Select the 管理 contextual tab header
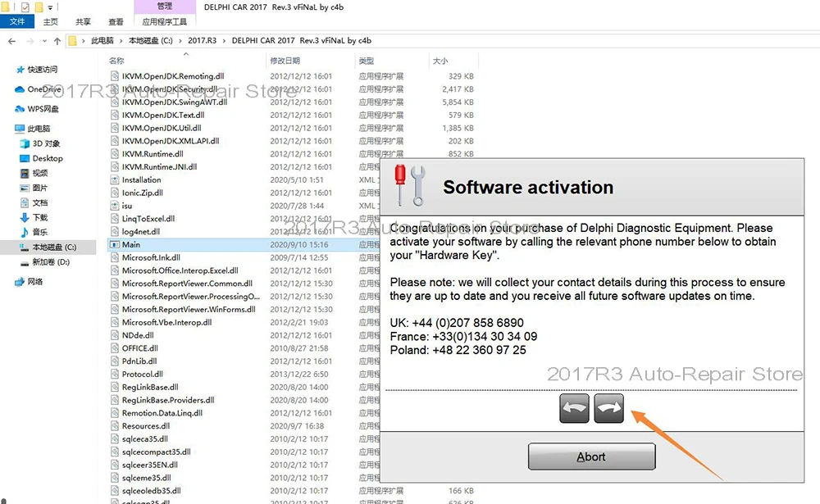The width and height of the screenshot is (820, 504). click(x=165, y=7)
